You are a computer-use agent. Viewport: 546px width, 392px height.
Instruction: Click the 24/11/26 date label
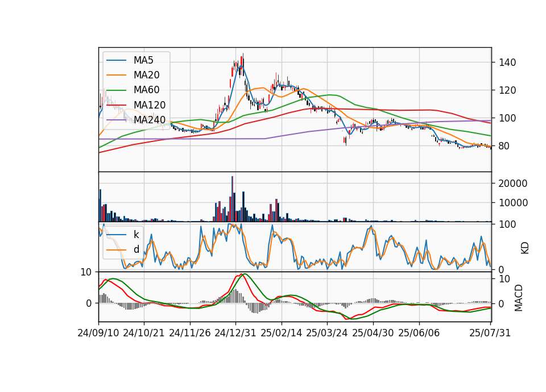[190, 333]
